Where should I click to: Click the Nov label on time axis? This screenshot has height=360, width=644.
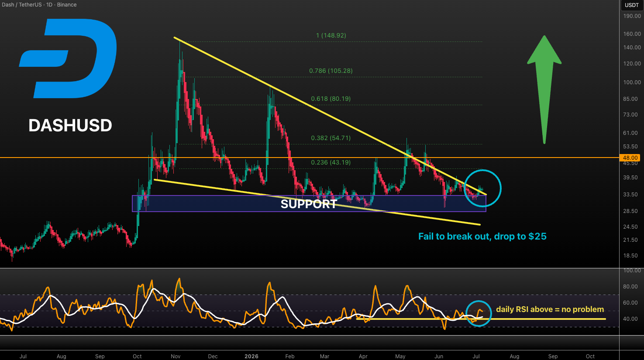(176, 357)
